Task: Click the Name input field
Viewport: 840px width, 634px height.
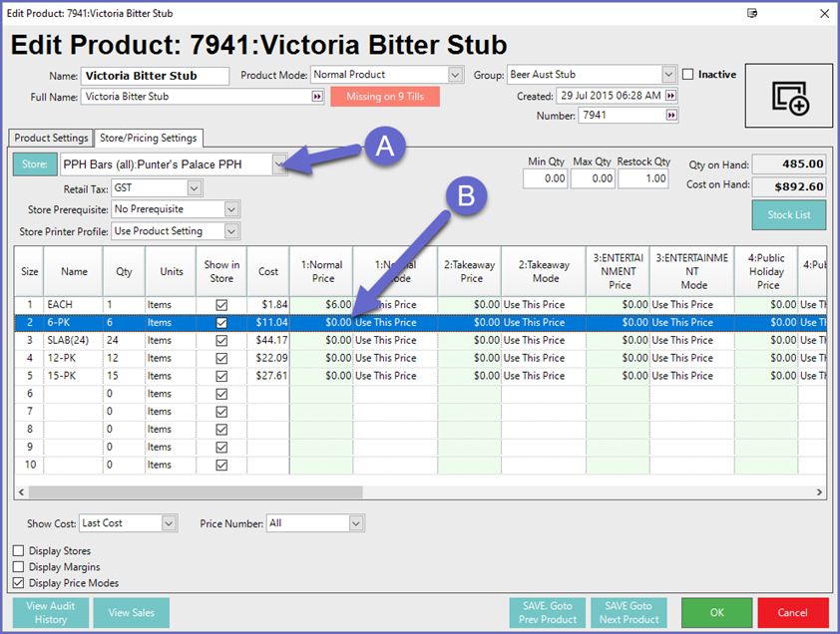Action: 155,76
